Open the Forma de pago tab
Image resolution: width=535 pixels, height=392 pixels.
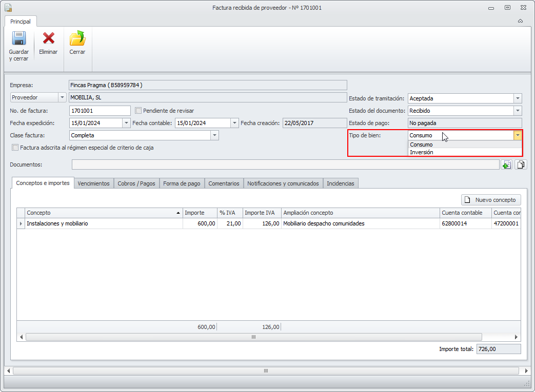click(x=182, y=183)
